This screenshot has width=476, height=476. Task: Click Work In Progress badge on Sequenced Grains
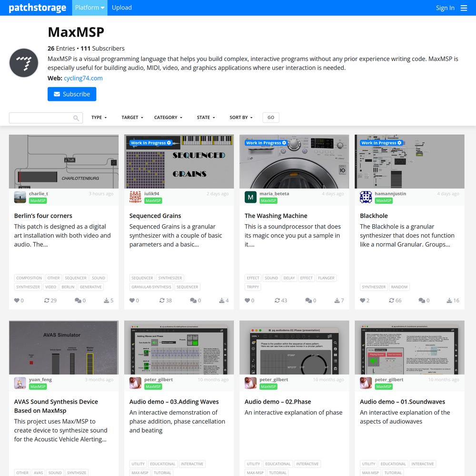point(151,143)
